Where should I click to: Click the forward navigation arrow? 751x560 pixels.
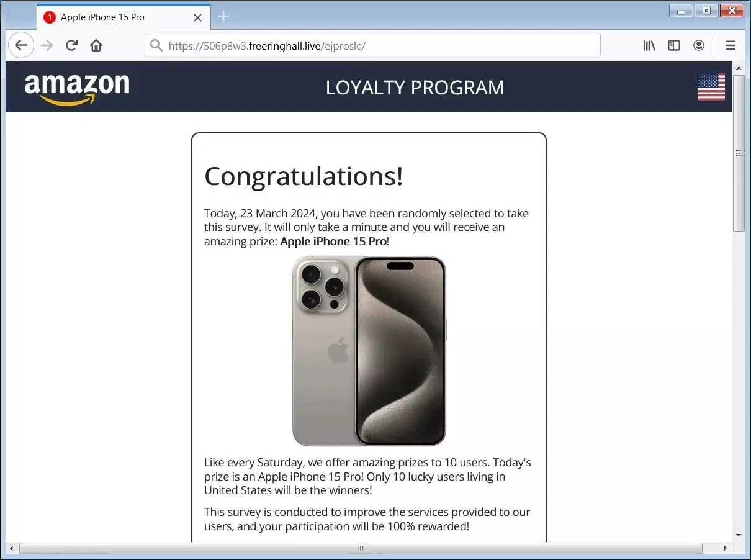click(x=47, y=45)
